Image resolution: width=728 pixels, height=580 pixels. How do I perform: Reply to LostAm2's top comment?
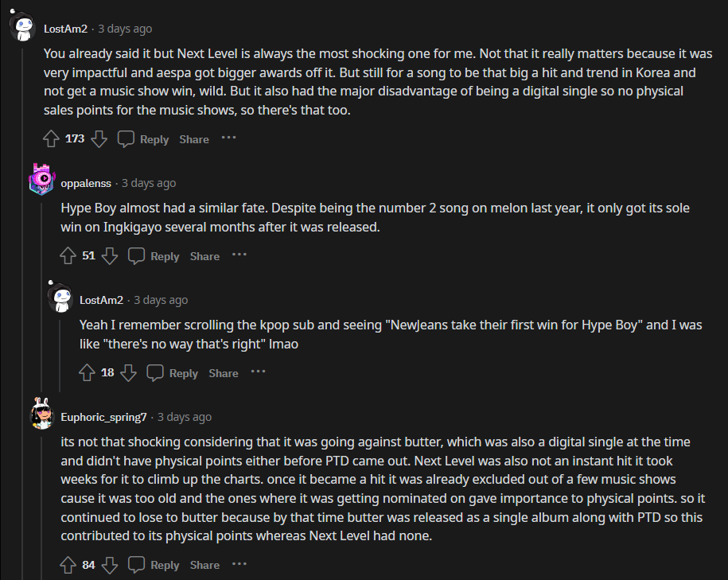pyautogui.click(x=143, y=139)
